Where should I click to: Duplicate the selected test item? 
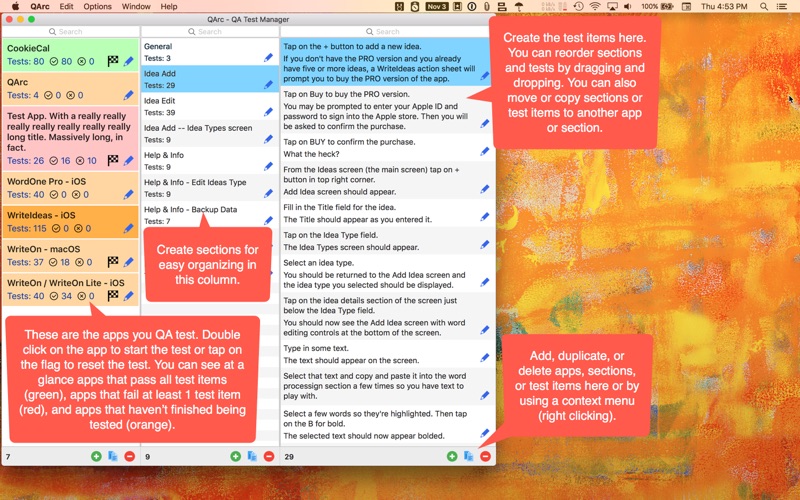coord(468,456)
